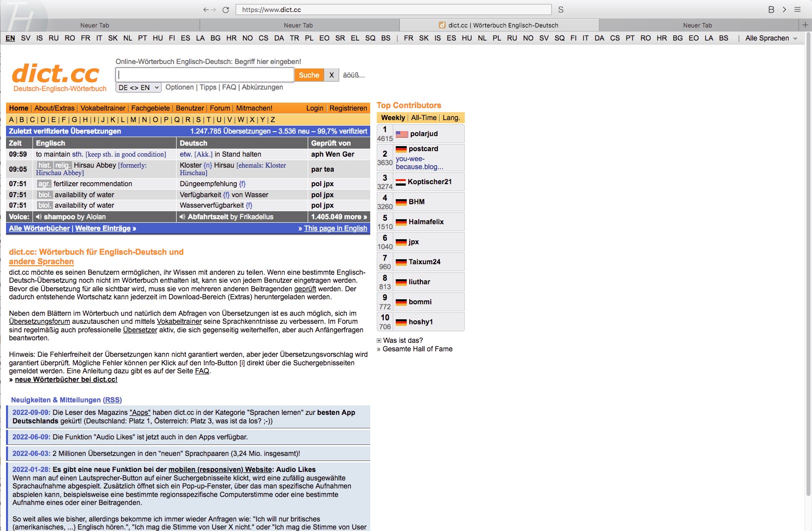Open the About/Extras menu item
Viewport: 812px width, 531px height.
[55, 108]
